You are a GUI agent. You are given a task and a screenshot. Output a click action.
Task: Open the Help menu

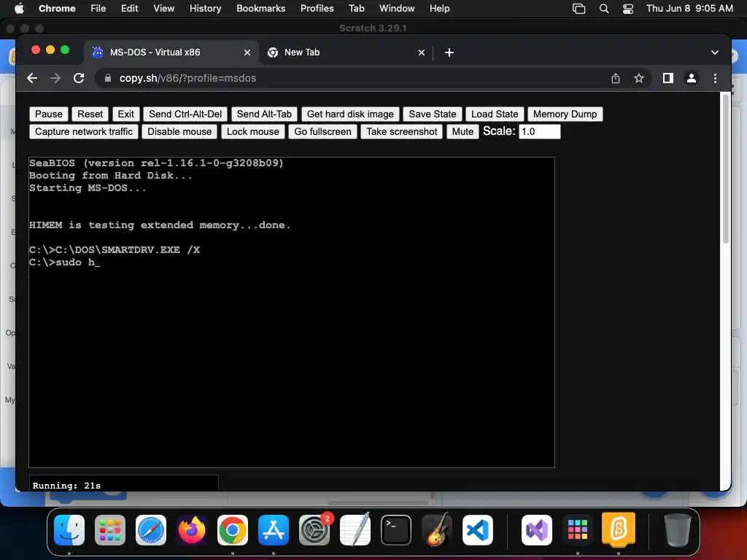click(439, 9)
